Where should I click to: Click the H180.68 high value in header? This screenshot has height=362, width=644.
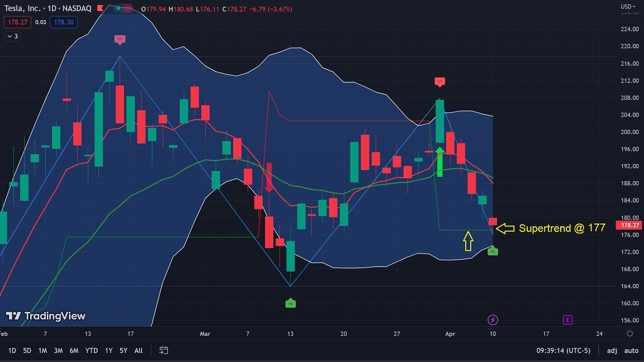pos(181,8)
